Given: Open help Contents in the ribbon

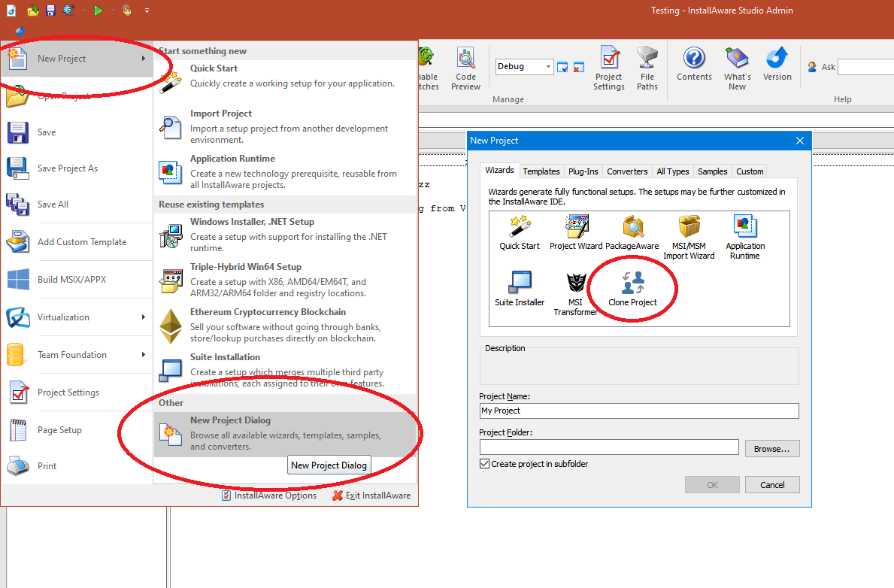Looking at the screenshot, I should click(x=694, y=65).
